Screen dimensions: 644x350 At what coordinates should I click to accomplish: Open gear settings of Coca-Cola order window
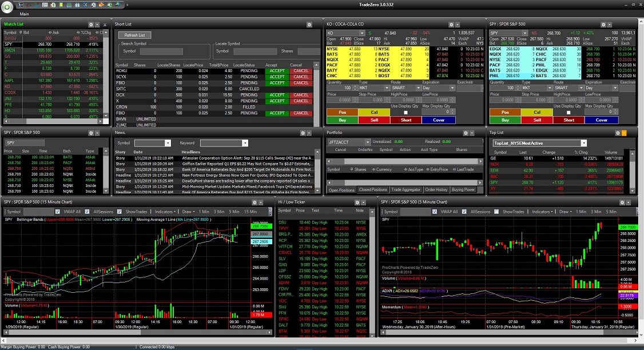[x=451, y=25]
